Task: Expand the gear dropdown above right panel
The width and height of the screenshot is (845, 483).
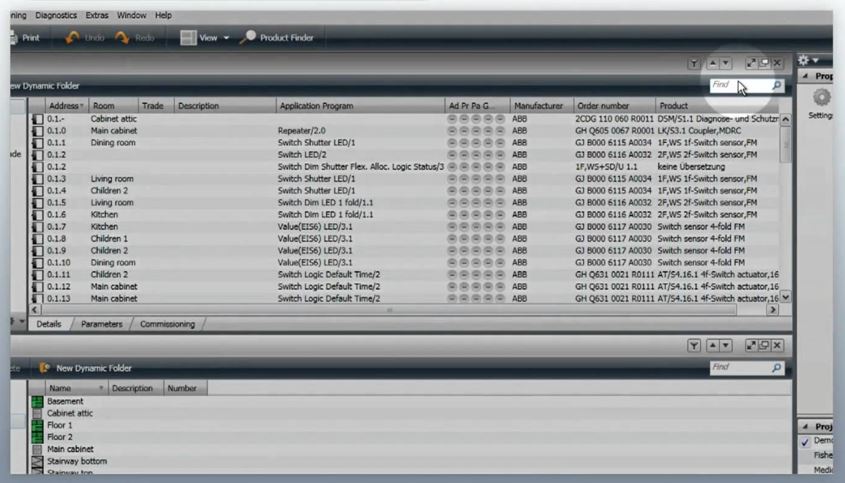Action: point(808,61)
